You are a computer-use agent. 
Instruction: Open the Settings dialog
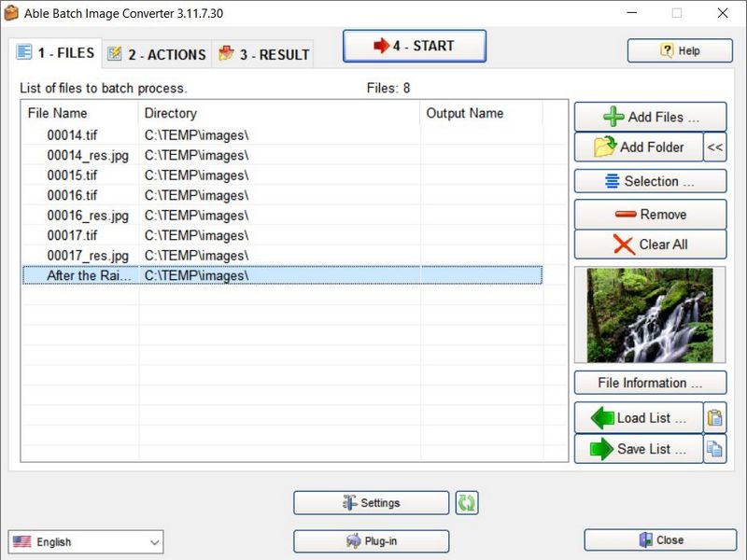371,503
